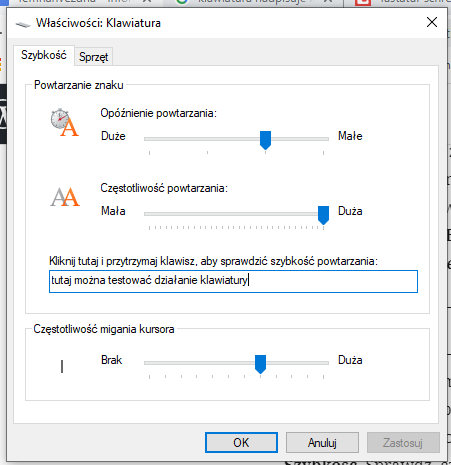
Task: Click the Opóźnienie powtarzania slider handle
Action: pyautogui.click(x=265, y=140)
